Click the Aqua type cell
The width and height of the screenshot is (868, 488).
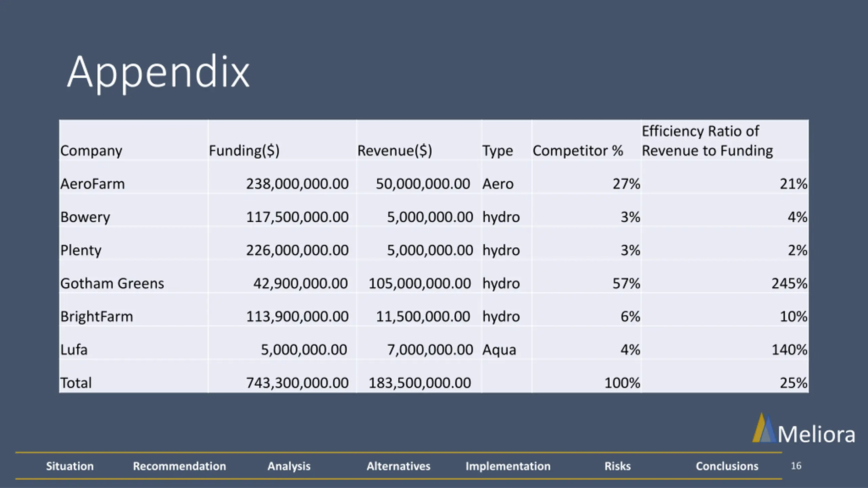pos(499,350)
